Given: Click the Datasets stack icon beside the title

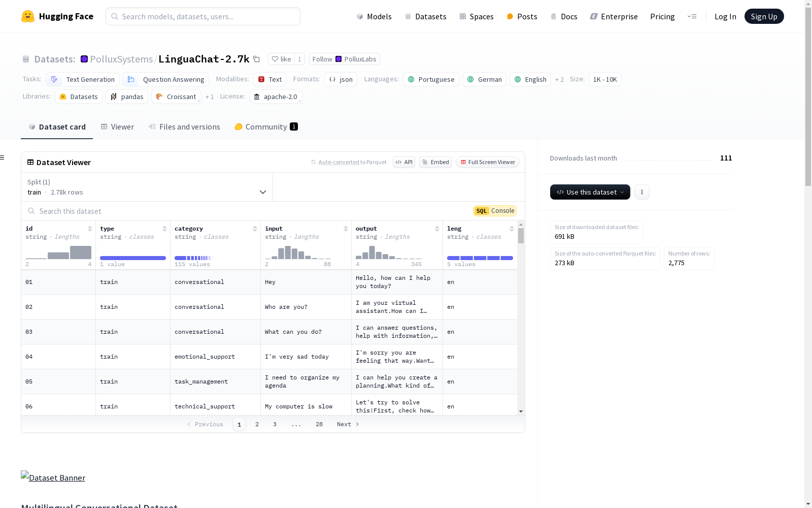Looking at the screenshot, I should coord(26,59).
